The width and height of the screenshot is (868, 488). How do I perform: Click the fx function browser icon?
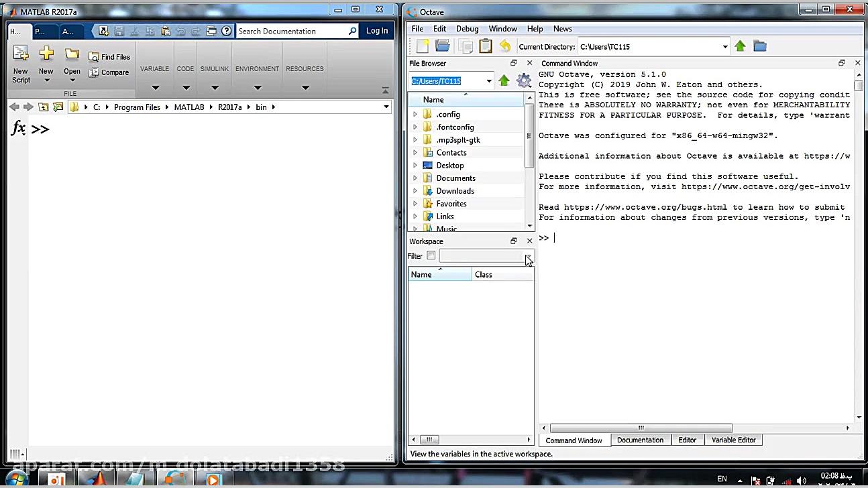[x=19, y=128]
